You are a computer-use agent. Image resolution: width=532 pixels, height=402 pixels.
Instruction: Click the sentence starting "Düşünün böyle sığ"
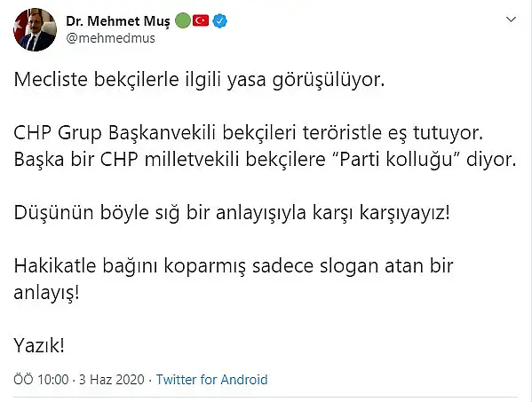tap(232, 213)
